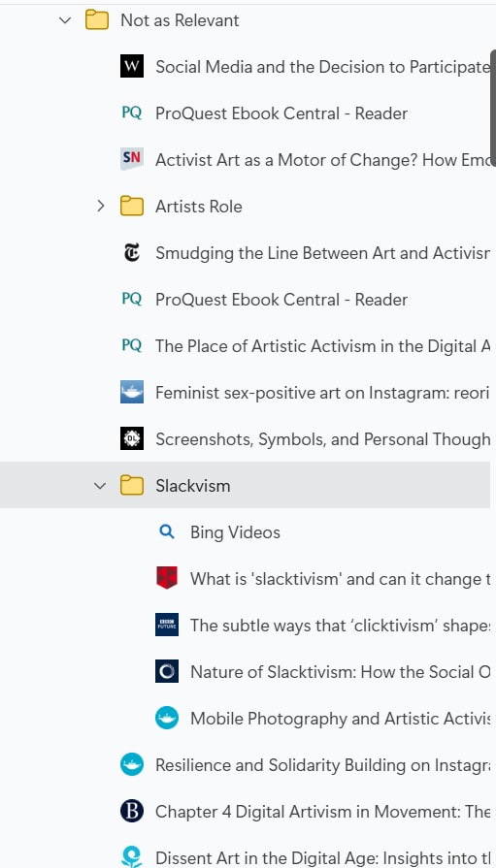Click the DL black gear favicon
The width and height of the screenshot is (496, 868).
pyautogui.click(x=132, y=439)
